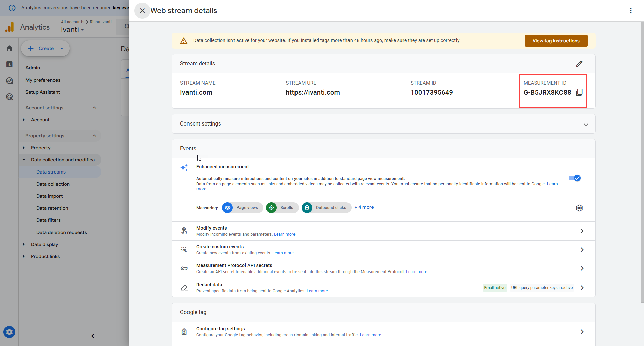The width and height of the screenshot is (644, 346).
Task: Click the View tag instructions button
Action: point(556,41)
